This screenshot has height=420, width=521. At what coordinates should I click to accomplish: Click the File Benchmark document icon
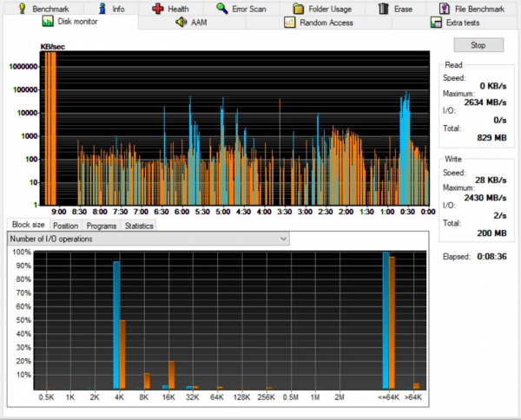tap(444, 8)
